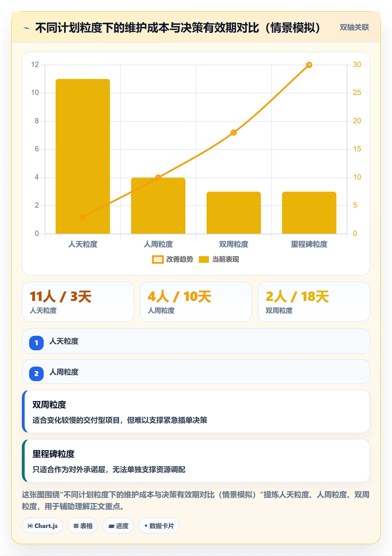Screen dimensions: 392x556
Task: Click the 人天粒度 x-axis label
Action: [83, 244]
